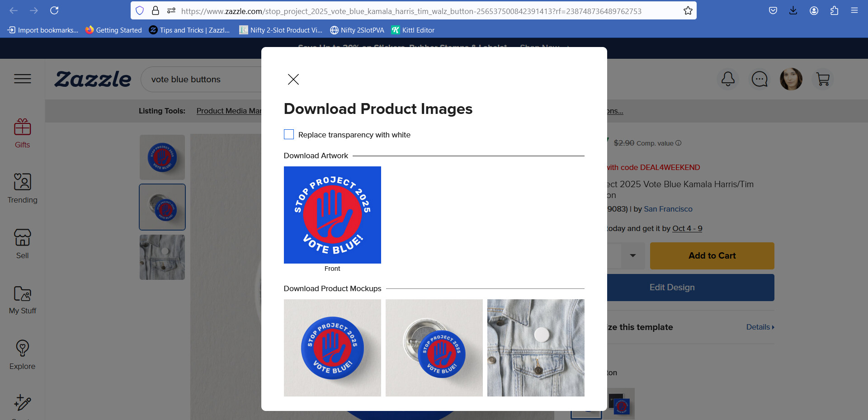Go back to the previous page
Viewport: 868px width, 420px height.
pyautogui.click(x=14, y=10)
